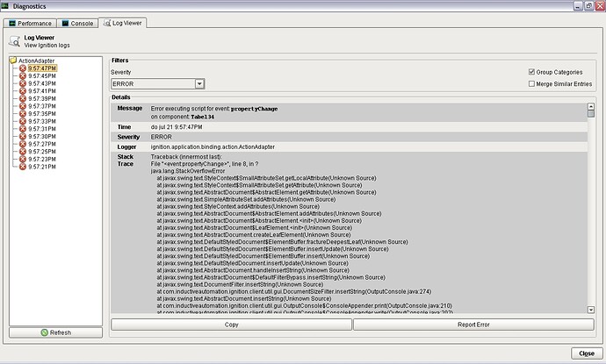Click the Severity value ERROR in details
This screenshot has width=606, height=364.
tap(162, 137)
